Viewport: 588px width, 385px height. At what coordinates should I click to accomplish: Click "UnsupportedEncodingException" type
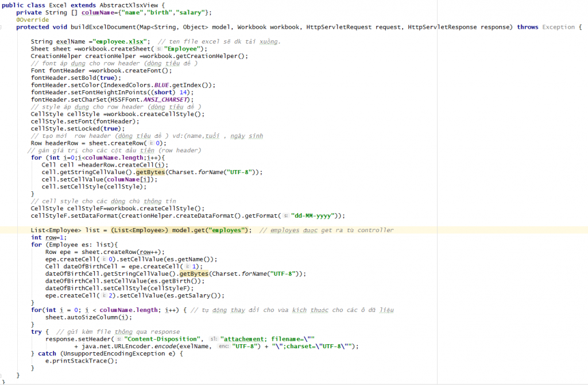tap(114, 354)
